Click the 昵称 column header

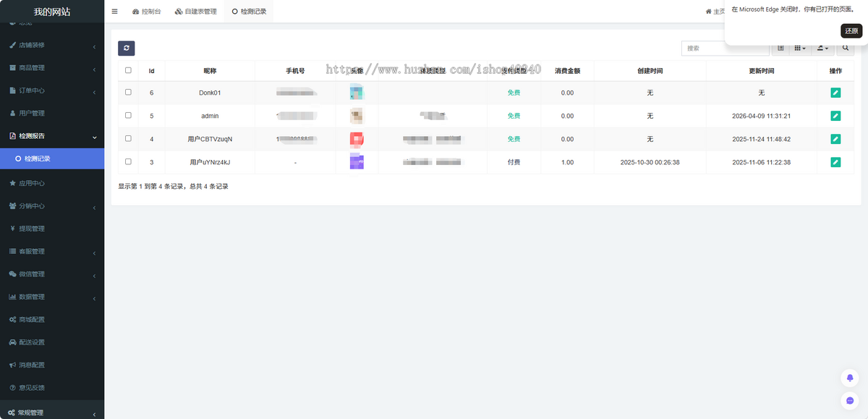pos(210,71)
